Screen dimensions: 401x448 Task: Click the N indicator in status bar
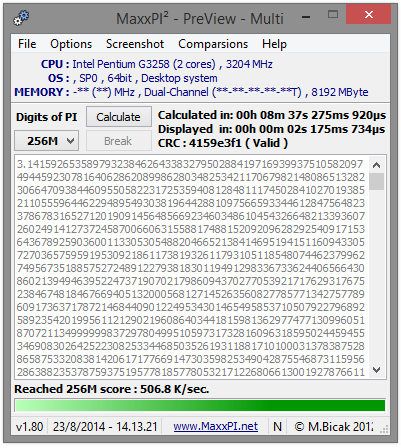[x=277, y=426]
